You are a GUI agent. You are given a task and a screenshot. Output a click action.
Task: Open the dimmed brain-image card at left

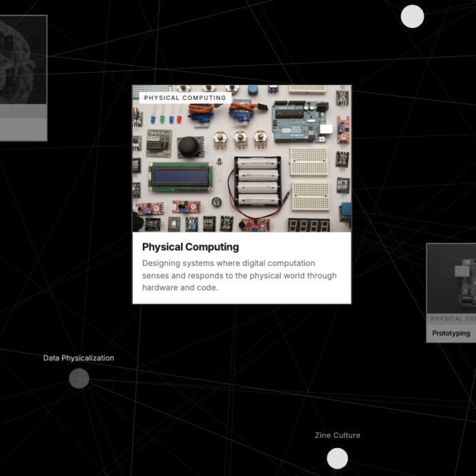[x=23, y=78]
